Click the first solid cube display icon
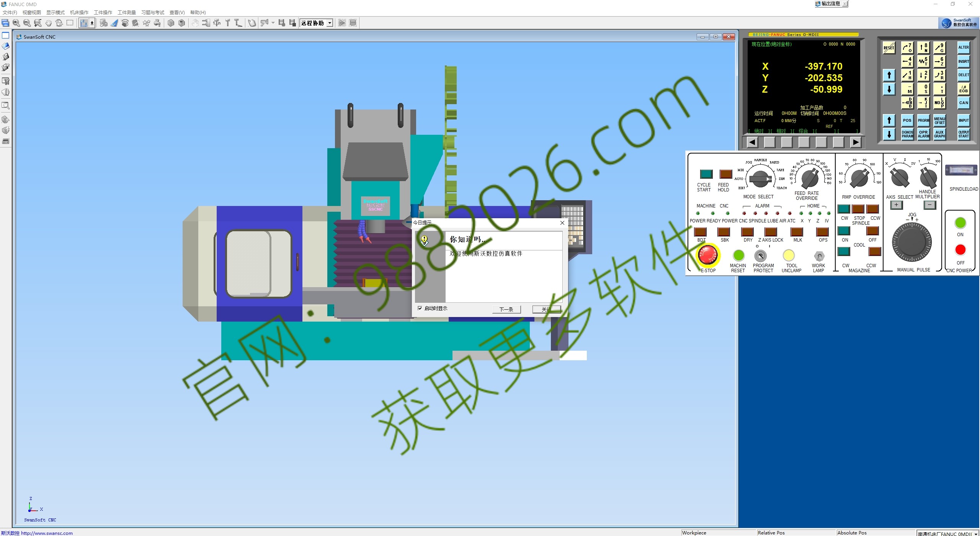Viewport: 980px width, 536px height. [x=171, y=23]
